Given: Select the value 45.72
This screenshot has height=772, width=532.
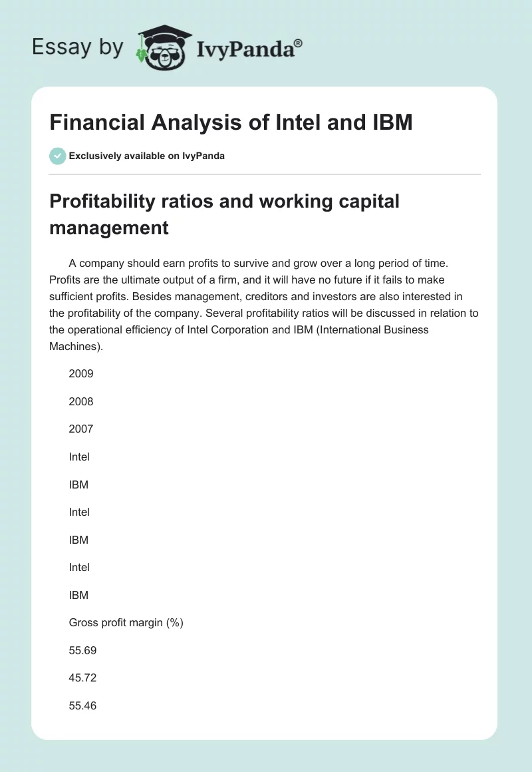Looking at the screenshot, I should pos(82,678).
